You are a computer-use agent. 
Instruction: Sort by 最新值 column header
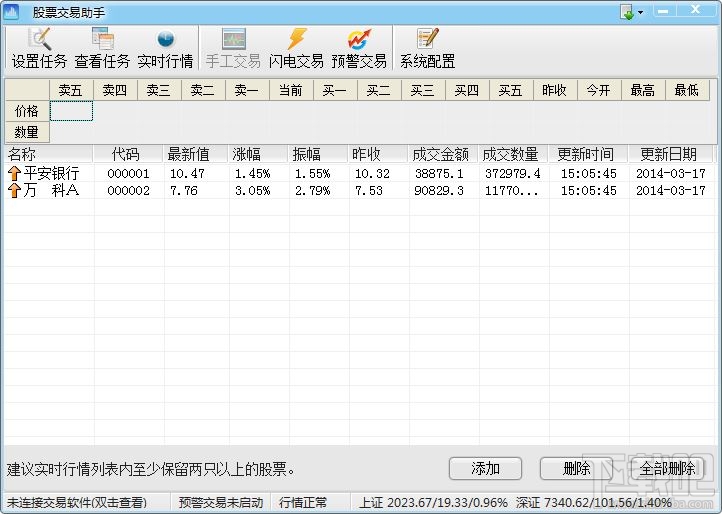coord(195,154)
